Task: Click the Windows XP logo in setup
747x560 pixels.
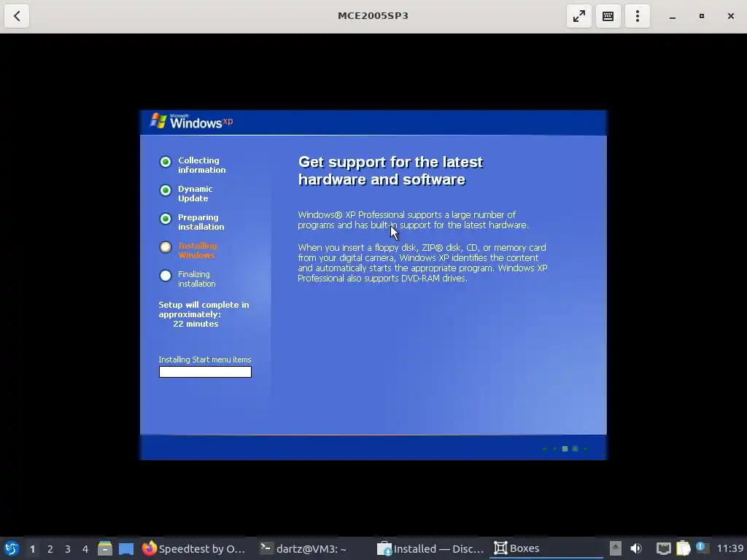Action: (192, 122)
